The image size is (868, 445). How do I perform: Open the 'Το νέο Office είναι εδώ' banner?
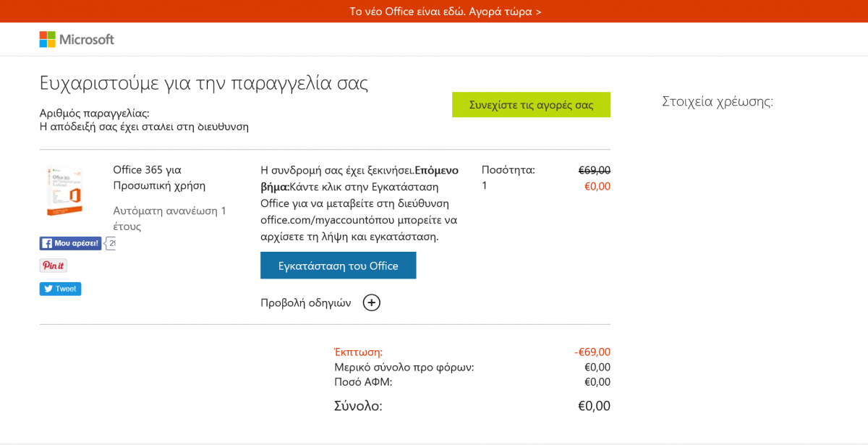click(x=446, y=12)
